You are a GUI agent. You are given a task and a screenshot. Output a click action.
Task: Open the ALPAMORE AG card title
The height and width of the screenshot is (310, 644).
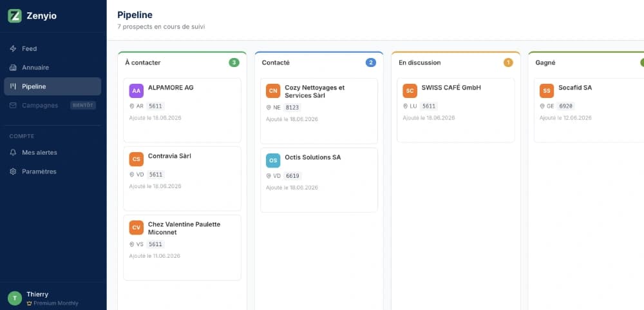click(171, 88)
